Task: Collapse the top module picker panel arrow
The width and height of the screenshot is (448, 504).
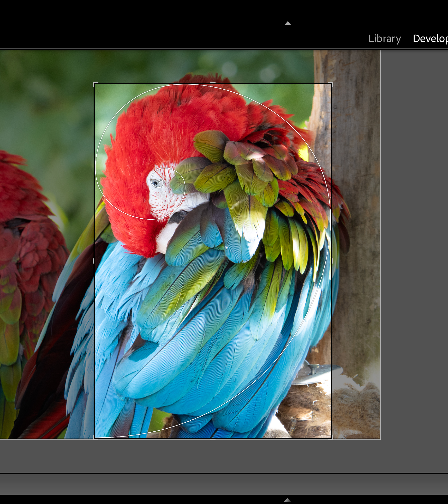Action: (x=287, y=23)
